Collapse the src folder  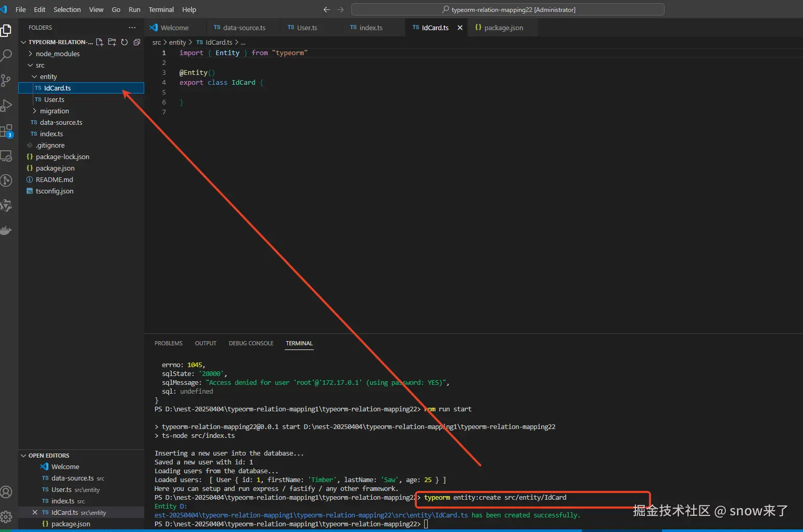click(x=30, y=65)
